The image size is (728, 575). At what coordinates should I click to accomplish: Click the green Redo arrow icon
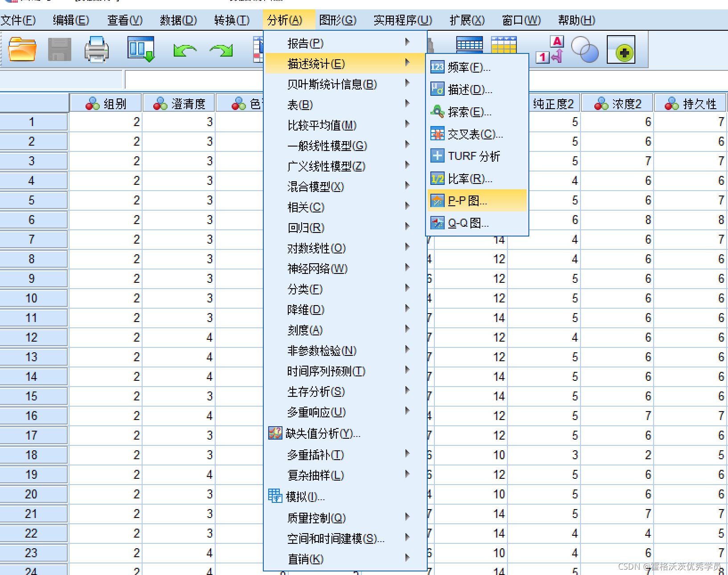point(221,50)
